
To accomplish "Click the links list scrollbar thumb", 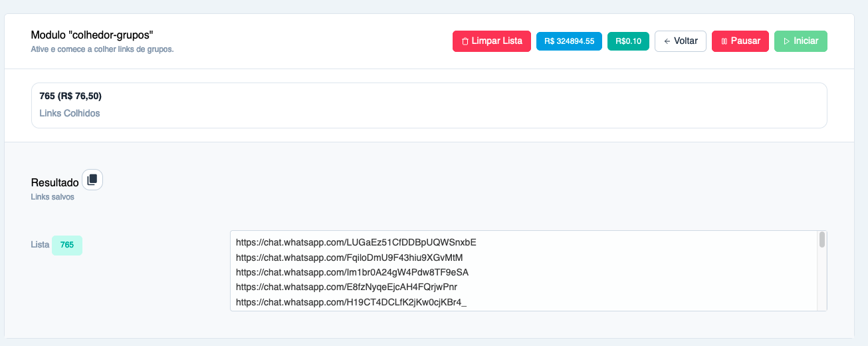I will (821, 240).
